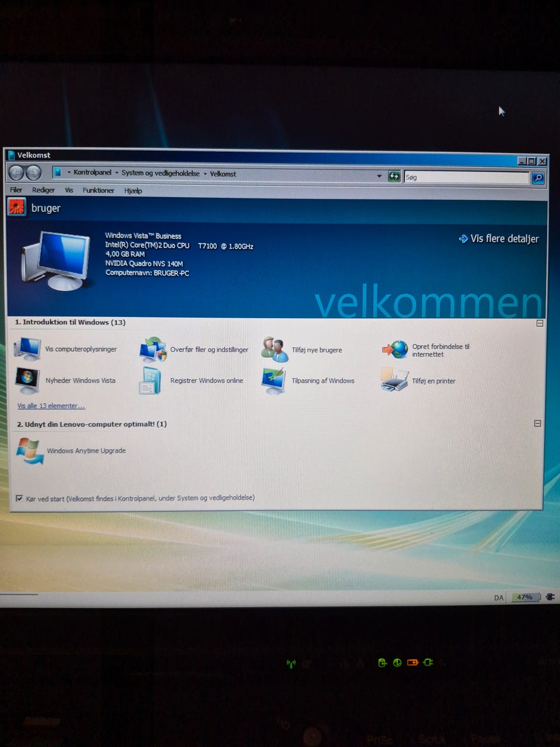Open Nyheder Windows Vista icon
The width and height of the screenshot is (560, 747).
point(27,380)
